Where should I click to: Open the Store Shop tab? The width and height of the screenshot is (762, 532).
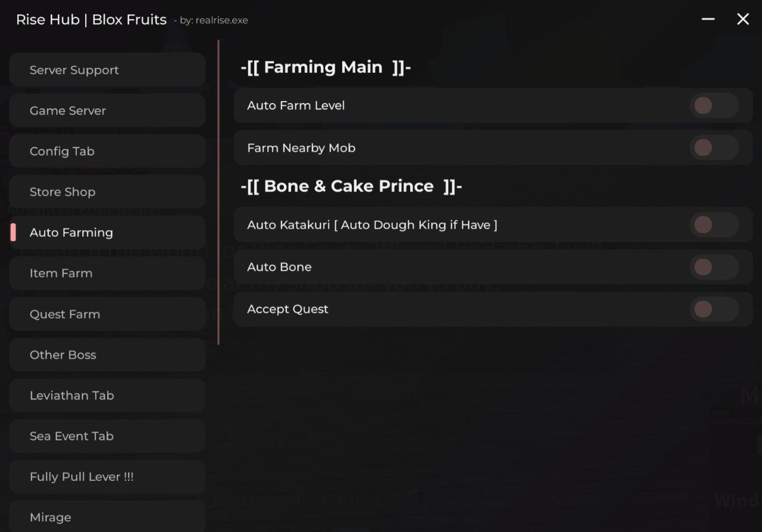click(107, 192)
